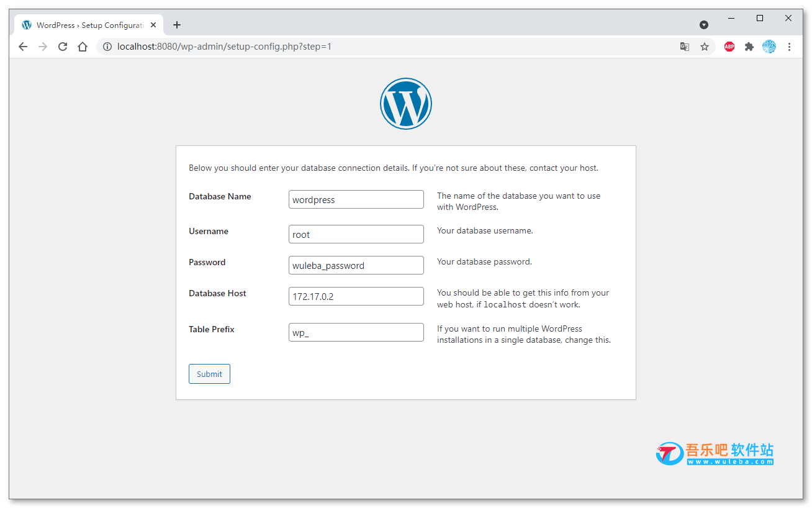The image size is (812, 508).
Task: View site information icon in address bar
Action: (x=107, y=47)
